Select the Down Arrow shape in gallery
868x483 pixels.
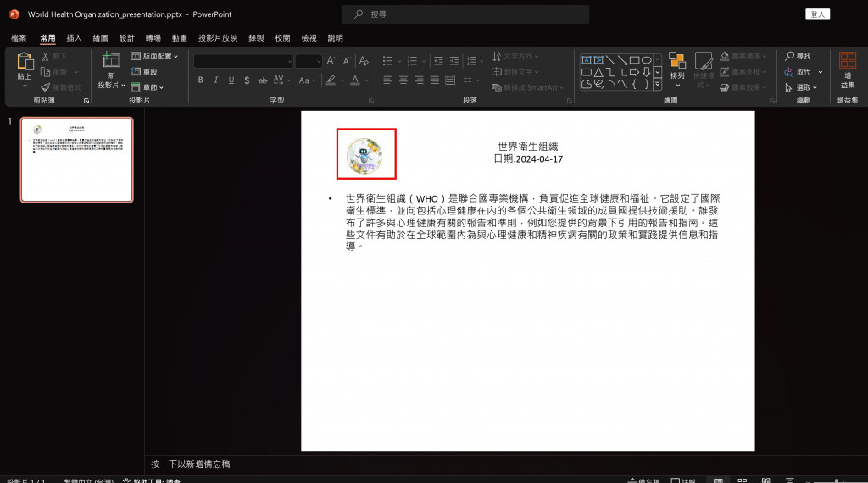(x=646, y=72)
